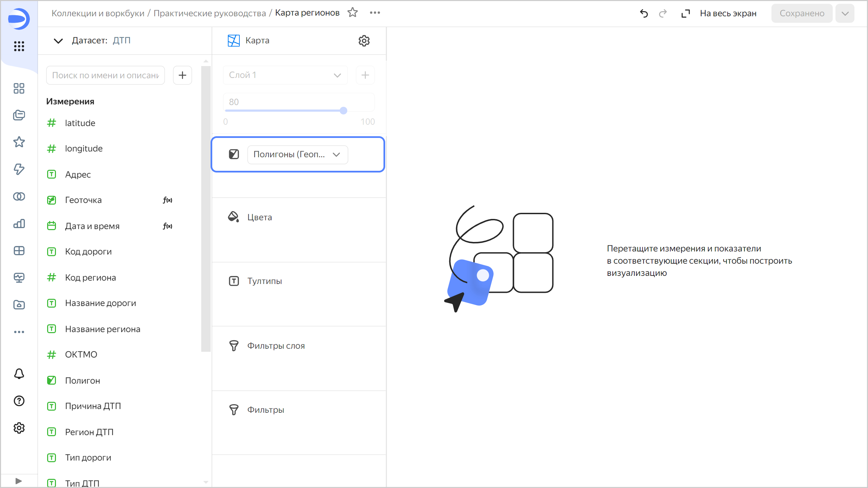The height and width of the screenshot is (488, 868).
Task: Expand dropdown arrow next to Сохранено
Action: point(845,14)
